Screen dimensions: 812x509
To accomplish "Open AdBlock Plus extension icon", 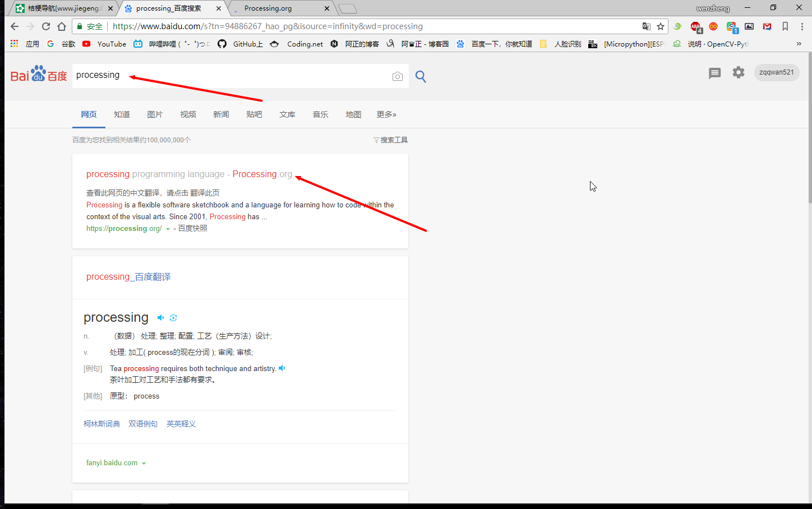I will coord(695,26).
